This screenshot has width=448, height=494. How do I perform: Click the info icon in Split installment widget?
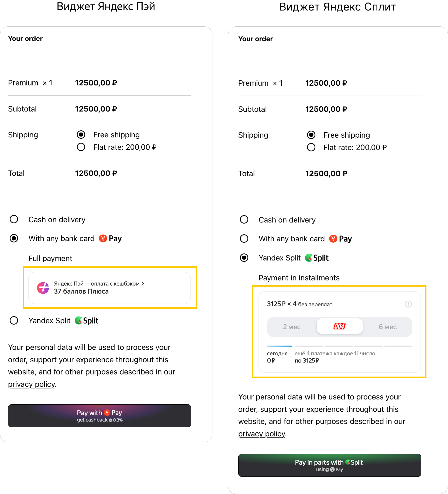tap(408, 304)
